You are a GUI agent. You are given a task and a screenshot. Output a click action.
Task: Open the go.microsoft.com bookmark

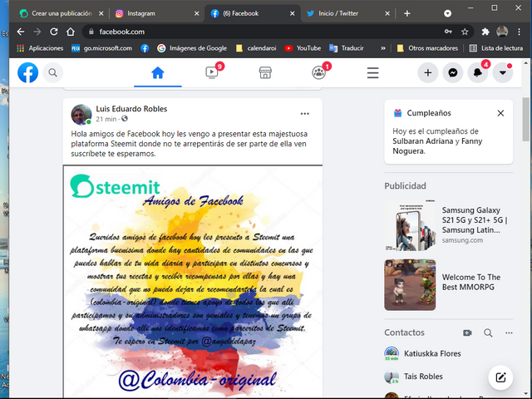tap(101, 48)
